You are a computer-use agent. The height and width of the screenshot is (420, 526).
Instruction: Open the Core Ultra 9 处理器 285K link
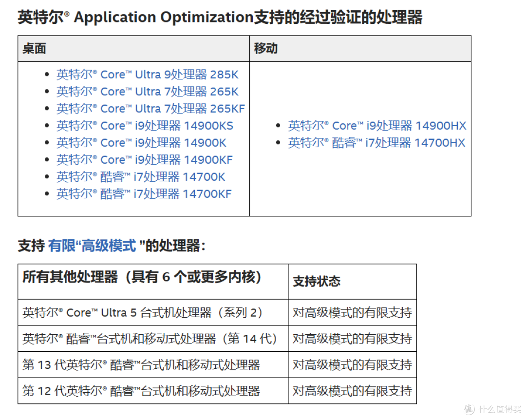coord(147,75)
